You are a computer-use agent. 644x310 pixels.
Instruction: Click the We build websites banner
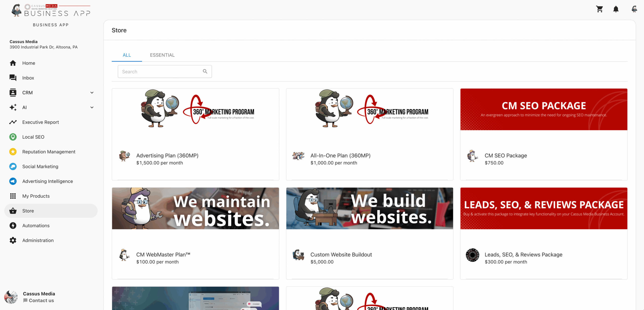tap(370, 208)
